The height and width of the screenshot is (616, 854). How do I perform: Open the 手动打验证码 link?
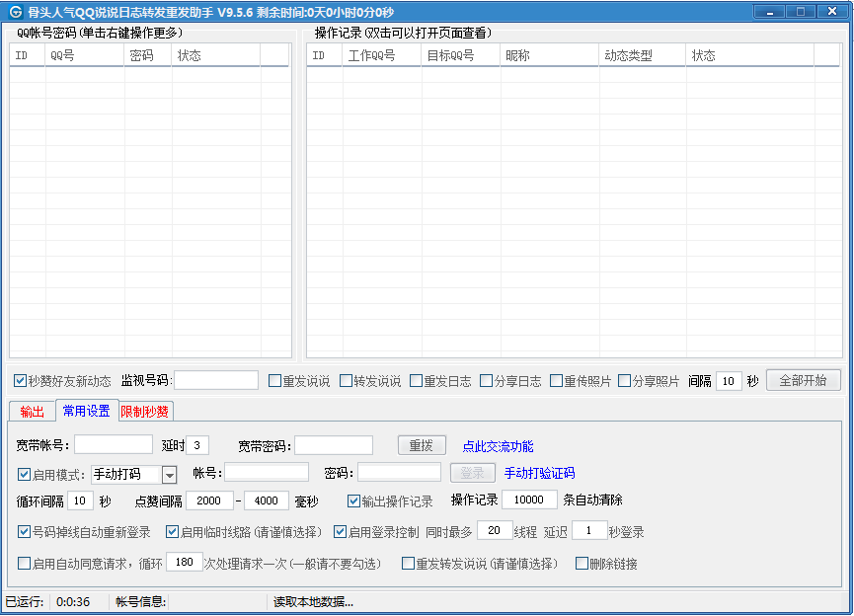[539, 473]
